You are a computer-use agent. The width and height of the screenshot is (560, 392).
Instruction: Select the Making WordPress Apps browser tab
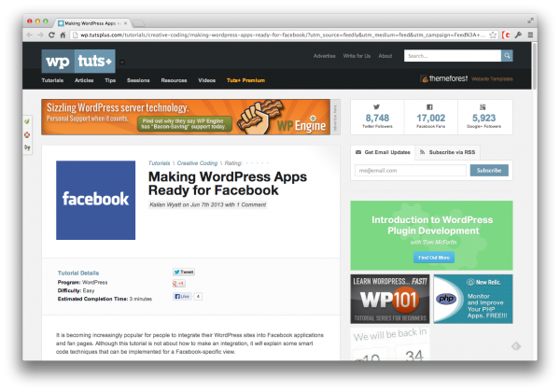(91, 23)
